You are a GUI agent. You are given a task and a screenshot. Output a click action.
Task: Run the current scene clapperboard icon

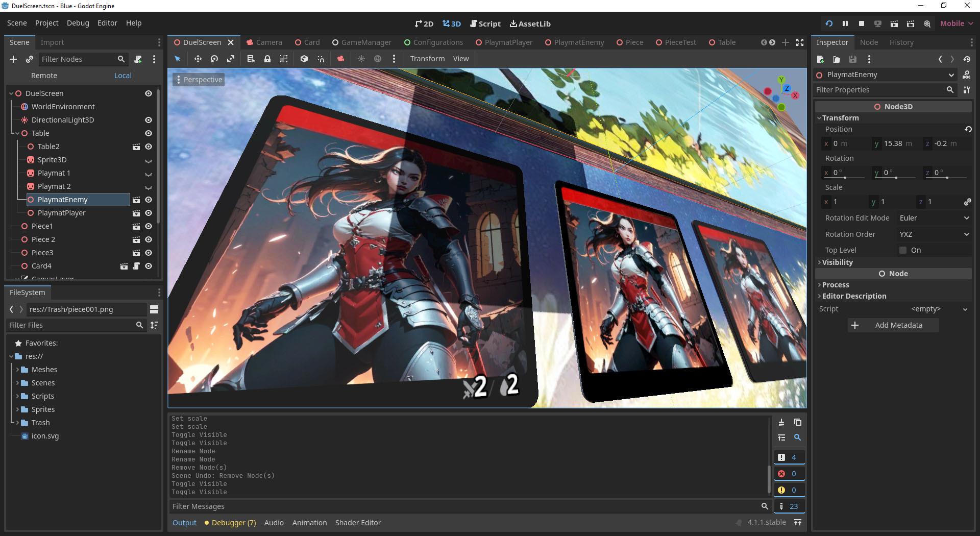[894, 23]
